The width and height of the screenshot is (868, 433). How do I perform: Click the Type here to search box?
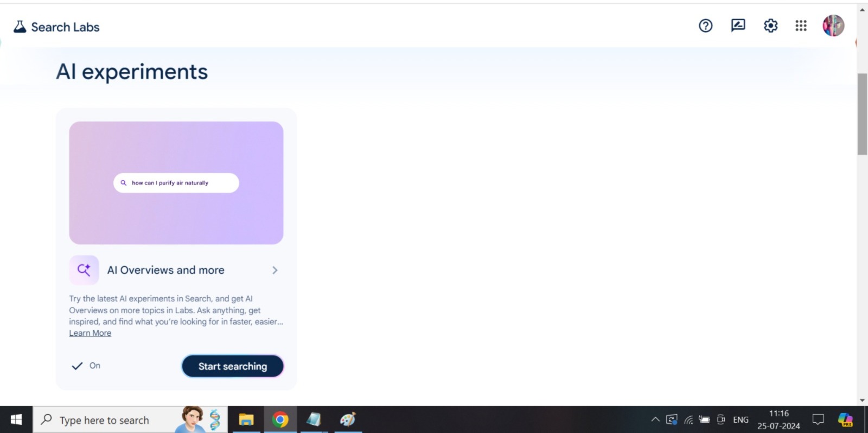coord(104,420)
